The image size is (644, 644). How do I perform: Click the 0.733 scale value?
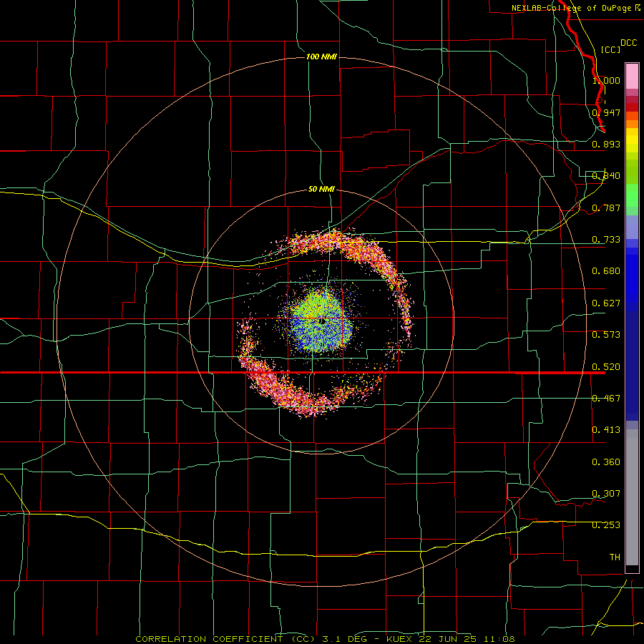point(606,240)
